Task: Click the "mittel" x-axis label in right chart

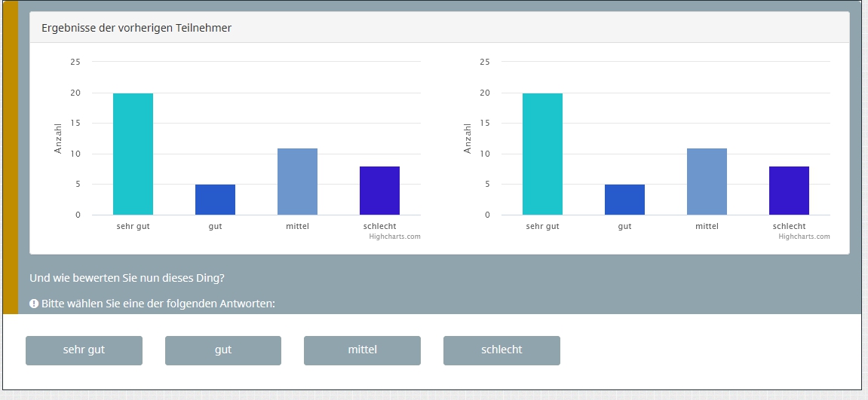Action: [x=707, y=226]
